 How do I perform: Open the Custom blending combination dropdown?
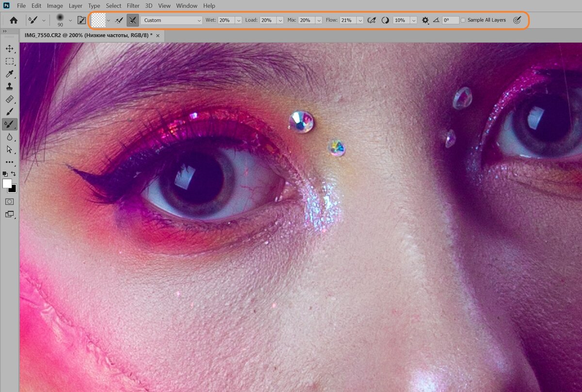pos(171,20)
